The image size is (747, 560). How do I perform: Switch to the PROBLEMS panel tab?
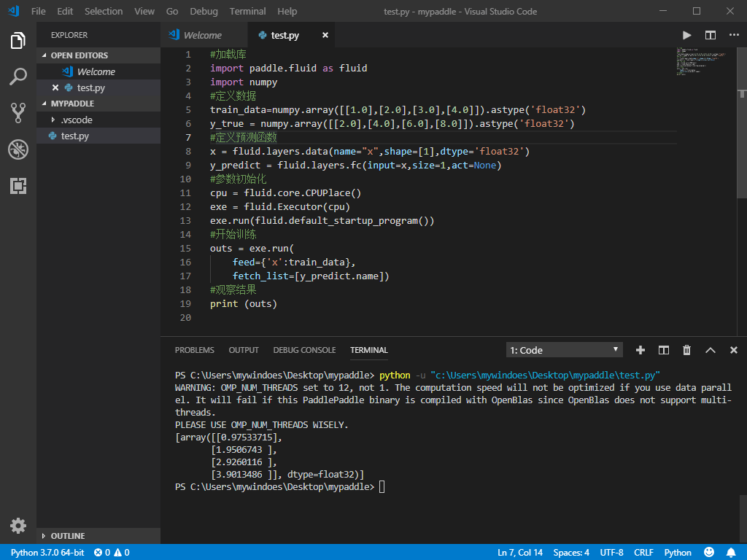194,350
